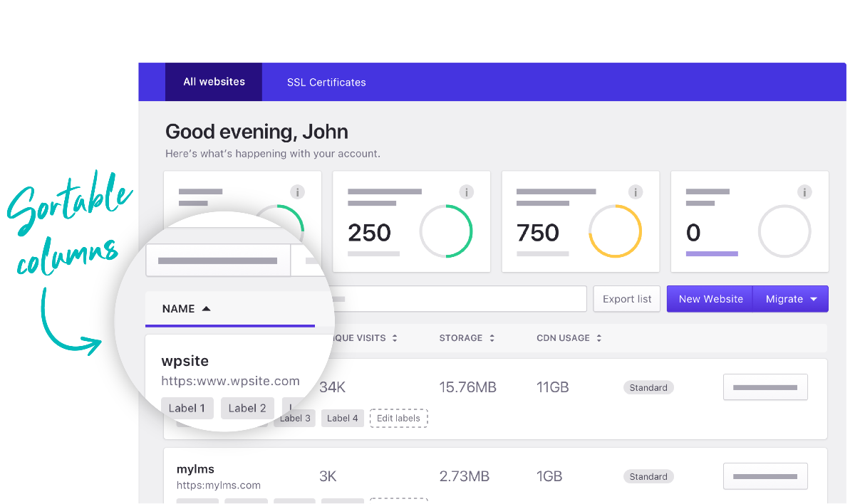The image size is (855, 504).
Task: Select the 2.73MB storage value
Action: point(464,476)
